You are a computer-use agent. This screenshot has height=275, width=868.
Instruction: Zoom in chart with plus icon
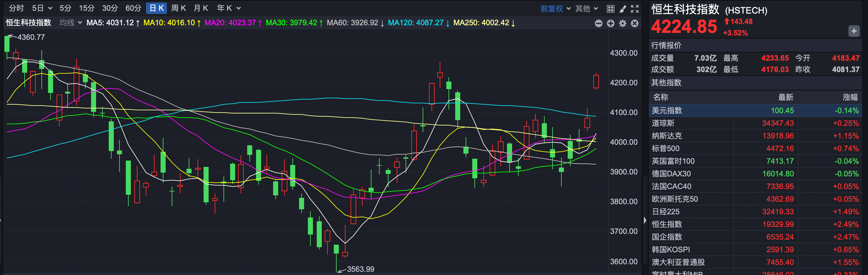tap(611, 23)
